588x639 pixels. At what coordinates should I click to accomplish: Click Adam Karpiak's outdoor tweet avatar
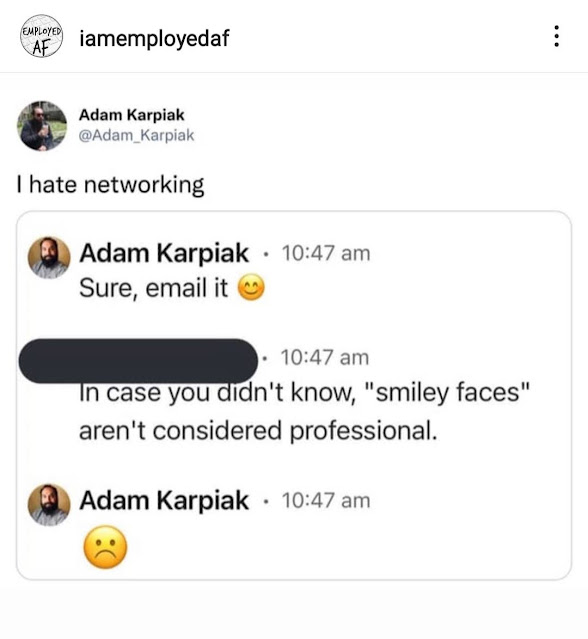tap(42, 126)
